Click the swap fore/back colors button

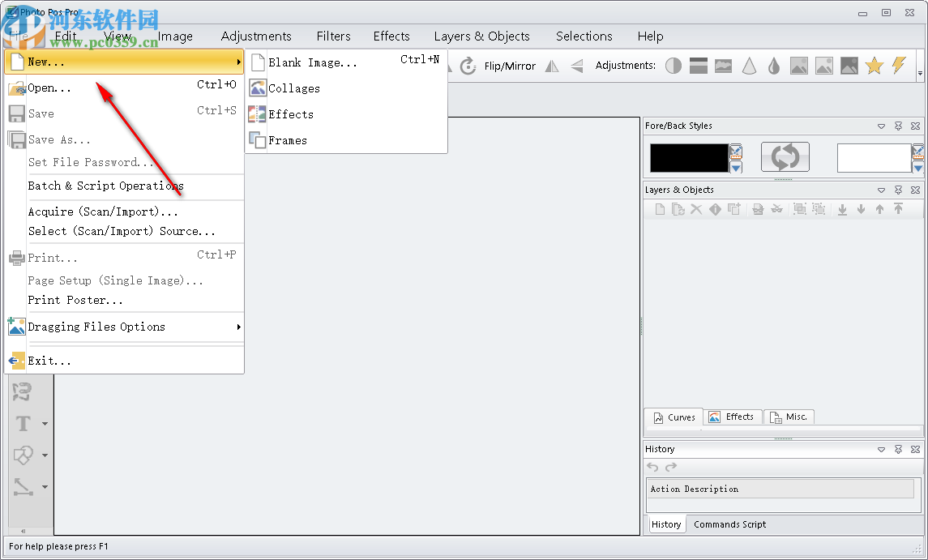785,156
